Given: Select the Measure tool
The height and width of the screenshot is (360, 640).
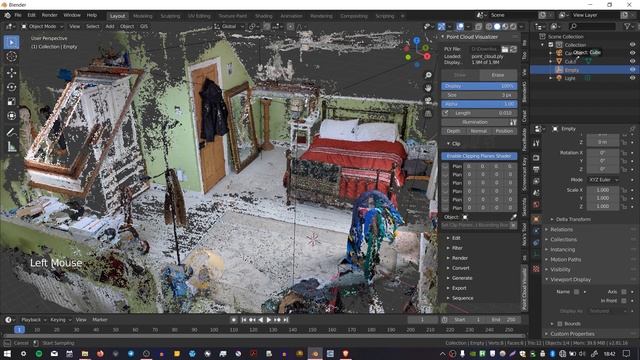Looking at the screenshot, I should pyautogui.click(x=11, y=146).
